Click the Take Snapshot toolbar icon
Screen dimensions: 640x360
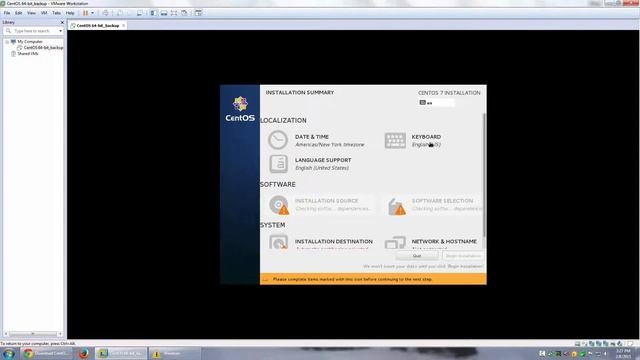click(120, 13)
